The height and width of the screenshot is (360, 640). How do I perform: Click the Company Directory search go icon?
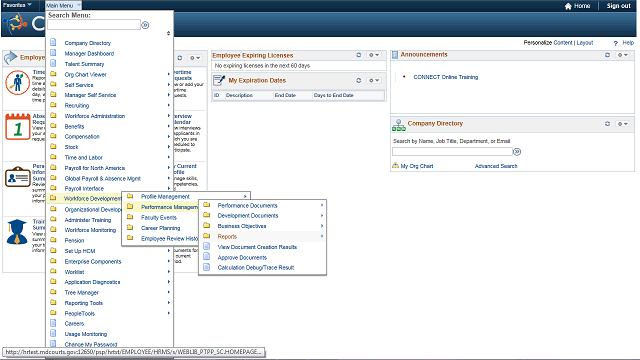517,152
